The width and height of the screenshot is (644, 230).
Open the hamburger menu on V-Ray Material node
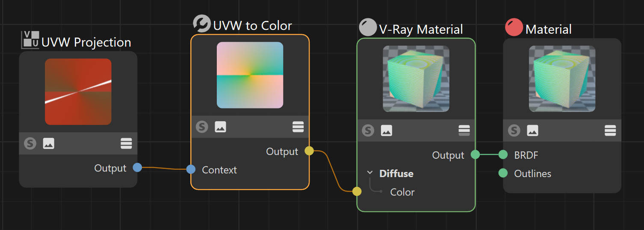point(464,131)
